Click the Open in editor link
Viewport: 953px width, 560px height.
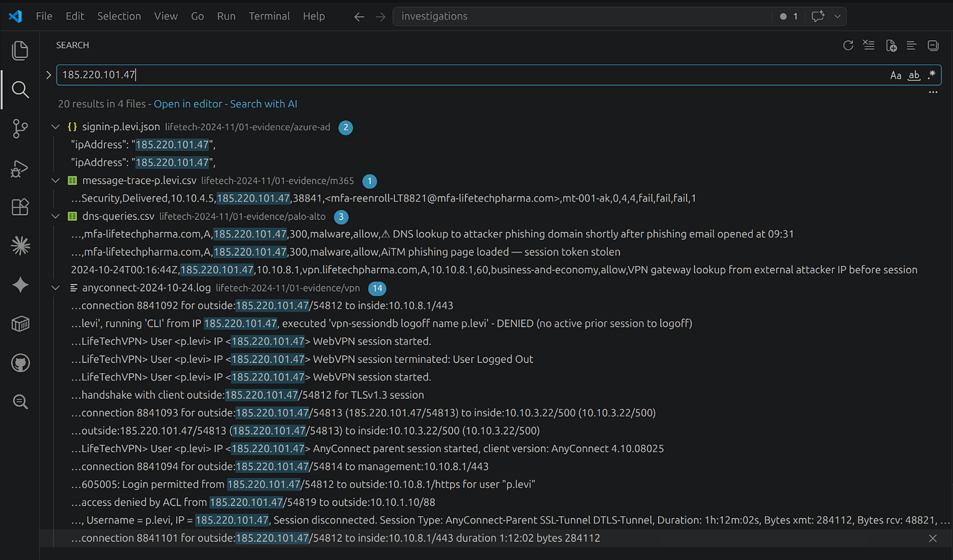(x=188, y=104)
